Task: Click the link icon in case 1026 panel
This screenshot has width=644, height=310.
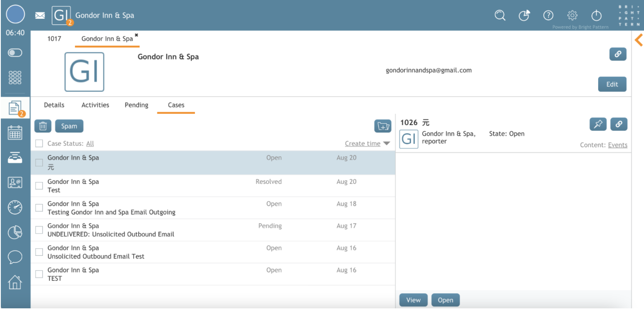Action: (619, 124)
